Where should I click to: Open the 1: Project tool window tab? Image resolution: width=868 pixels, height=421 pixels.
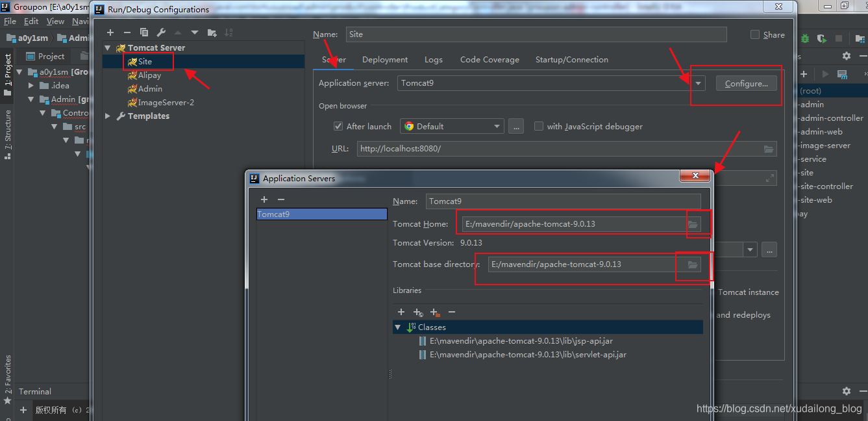[x=8, y=75]
